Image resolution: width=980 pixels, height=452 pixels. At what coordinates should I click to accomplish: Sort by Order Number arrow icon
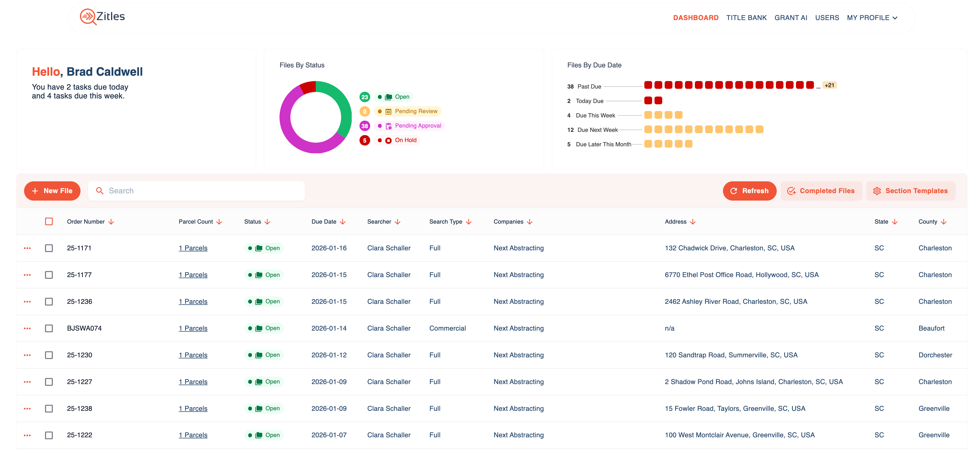111,222
